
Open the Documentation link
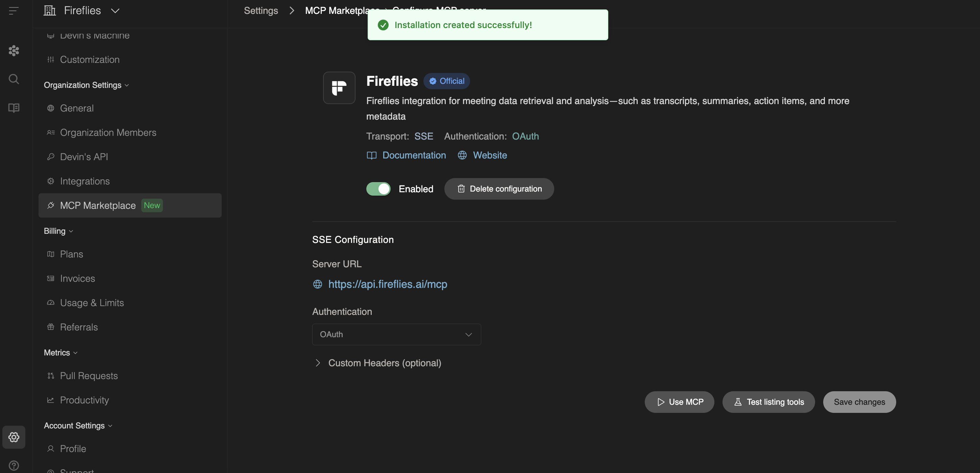click(x=414, y=155)
